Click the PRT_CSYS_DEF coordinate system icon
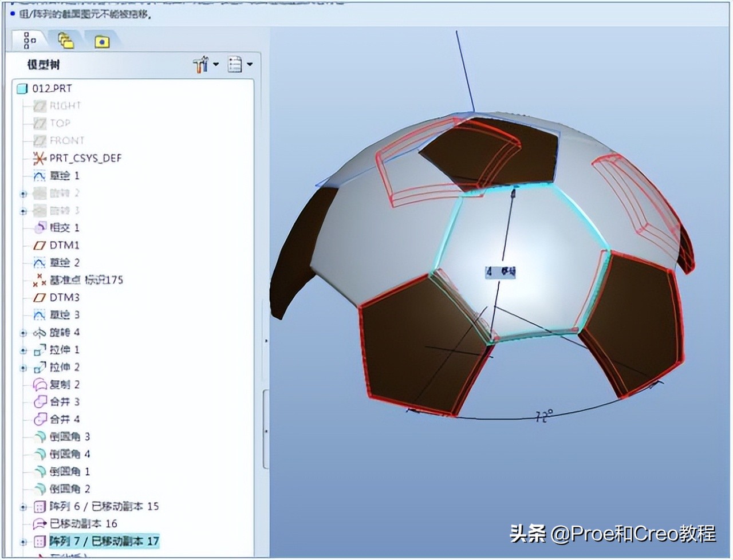 coord(38,158)
